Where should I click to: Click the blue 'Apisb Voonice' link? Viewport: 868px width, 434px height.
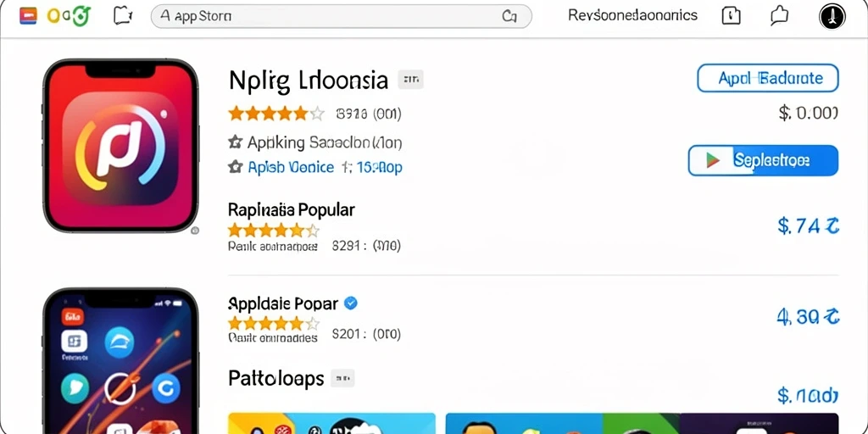coord(291,167)
